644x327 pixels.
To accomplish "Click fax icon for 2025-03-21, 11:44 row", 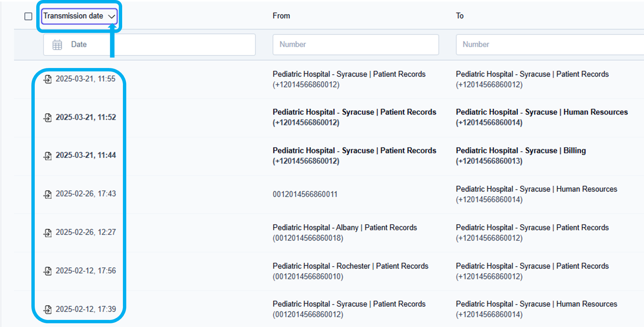I will 47,155.
